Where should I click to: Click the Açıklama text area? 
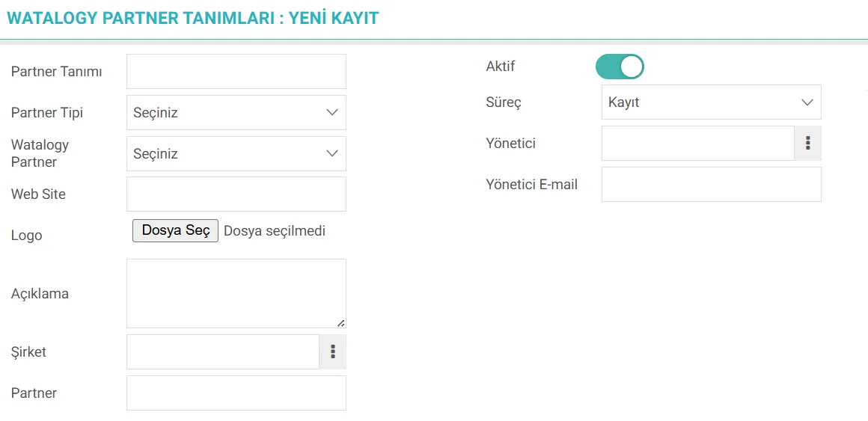(x=236, y=293)
